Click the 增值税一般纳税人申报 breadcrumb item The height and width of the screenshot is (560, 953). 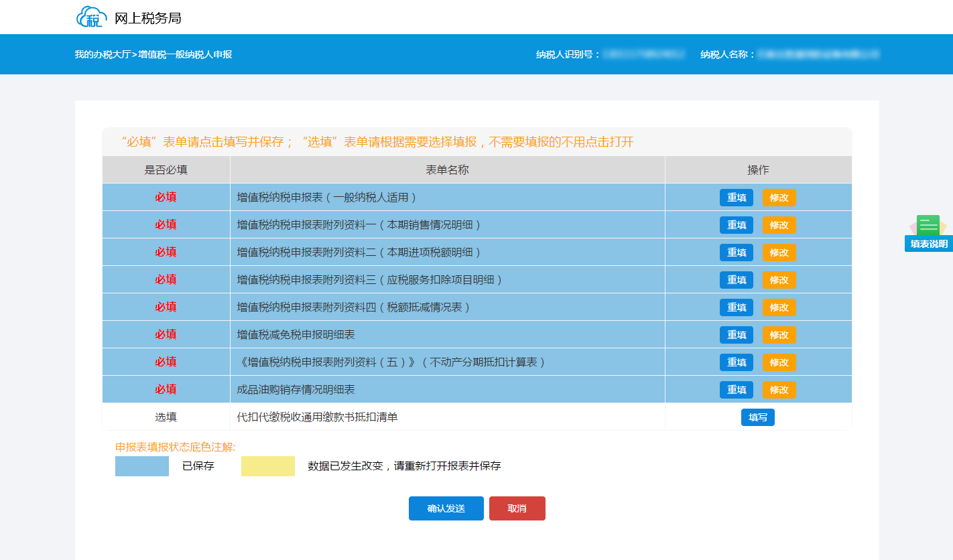185,54
